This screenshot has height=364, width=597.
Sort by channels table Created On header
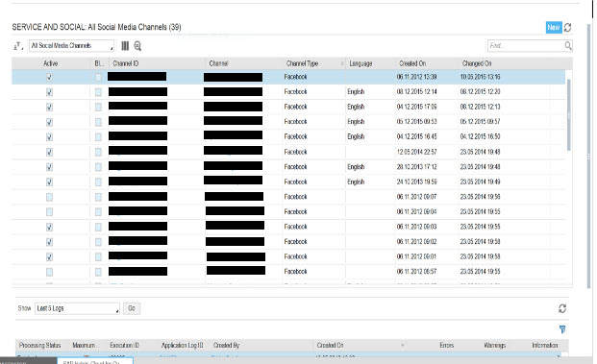point(412,63)
